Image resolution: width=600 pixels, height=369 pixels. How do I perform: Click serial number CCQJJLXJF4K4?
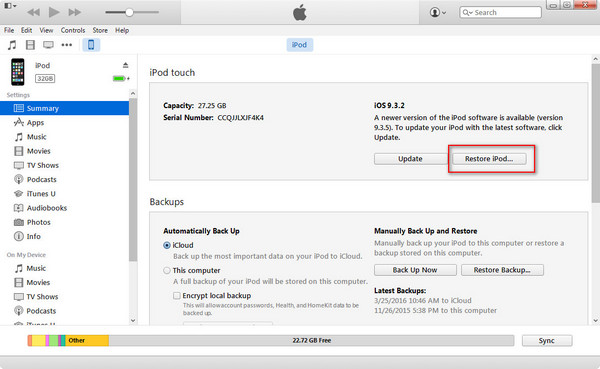click(241, 118)
